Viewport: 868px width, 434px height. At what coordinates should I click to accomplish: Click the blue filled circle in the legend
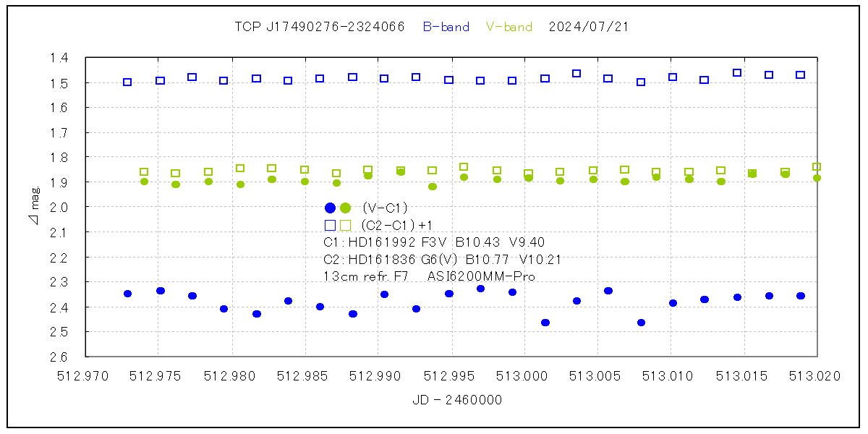click(331, 208)
